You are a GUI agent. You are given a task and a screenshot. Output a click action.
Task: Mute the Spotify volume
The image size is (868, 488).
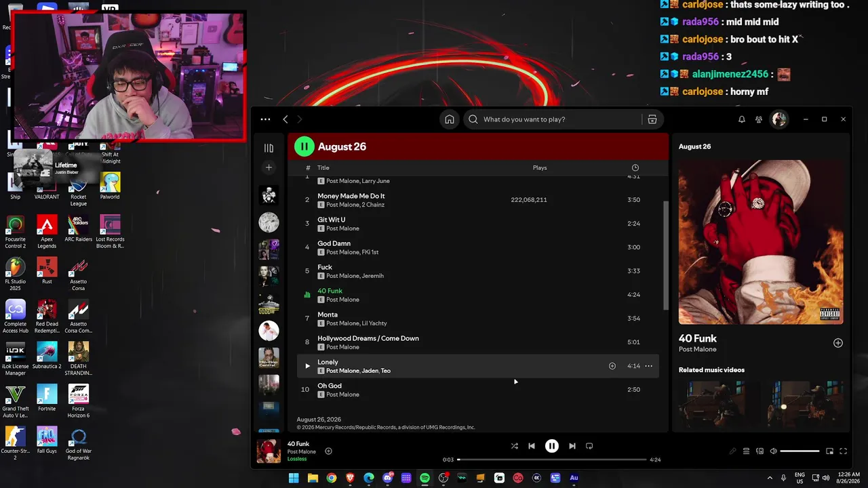coord(773,451)
